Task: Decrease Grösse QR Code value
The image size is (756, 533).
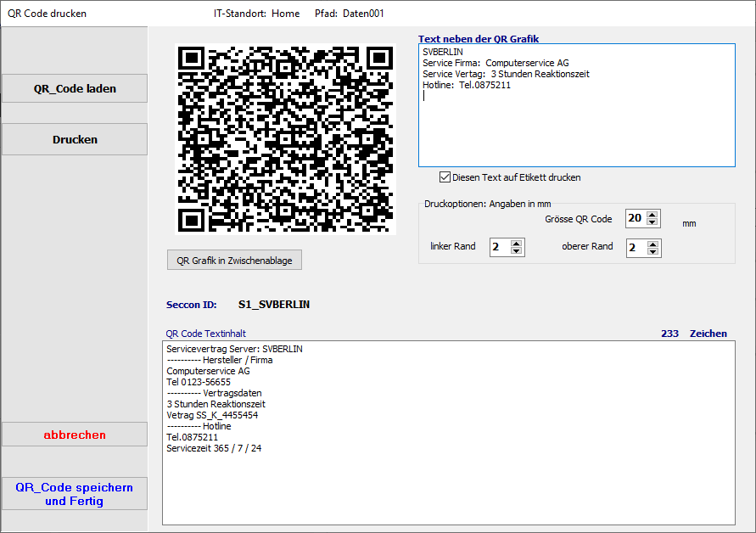Action: [x=652, y=222]
